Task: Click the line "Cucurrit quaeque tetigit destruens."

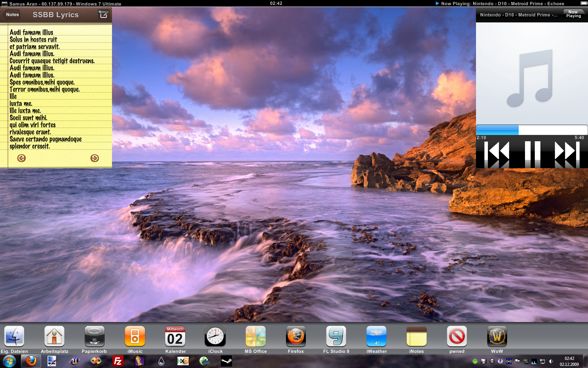Action: tap(52, 61)
